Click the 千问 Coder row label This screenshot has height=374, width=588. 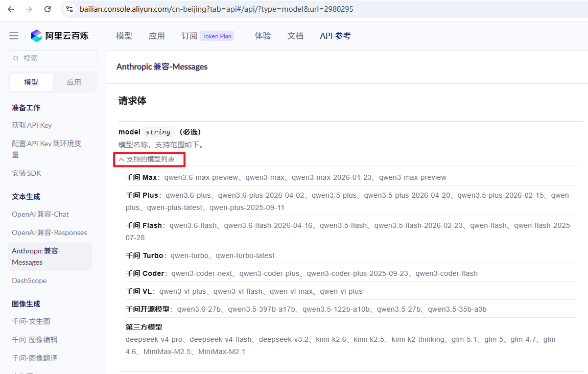[x=145, y=273]
